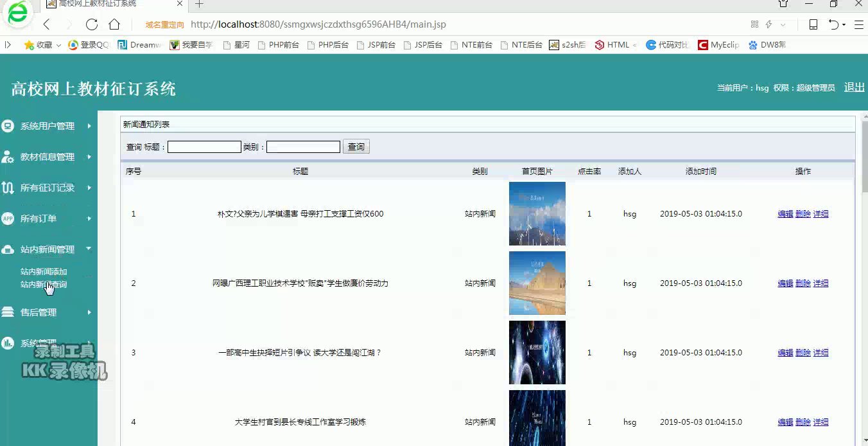The height and width of the screenshot is (446, 868).
Task: Go to the browser home page icon
Action: 114,24
